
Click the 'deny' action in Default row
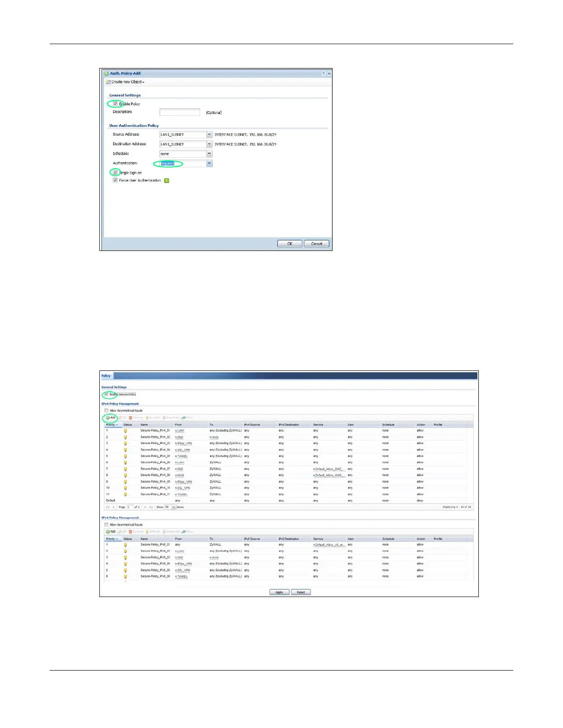point(420,500)
